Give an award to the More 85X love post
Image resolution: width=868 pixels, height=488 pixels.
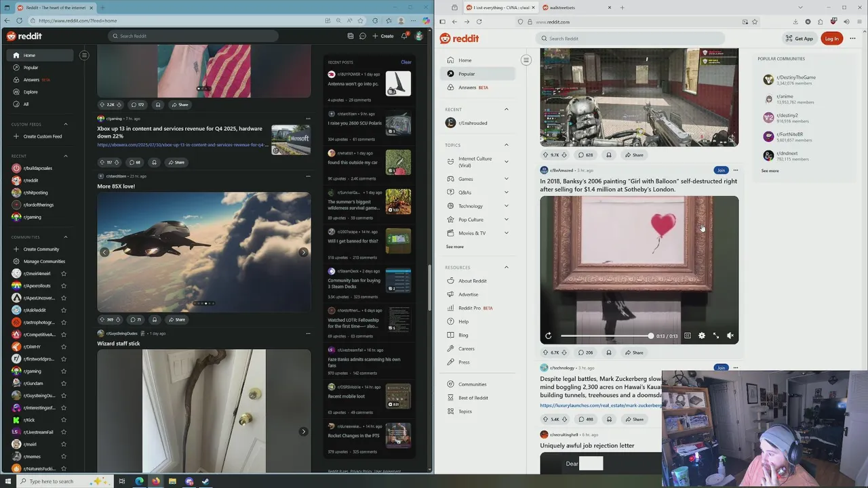155,319
